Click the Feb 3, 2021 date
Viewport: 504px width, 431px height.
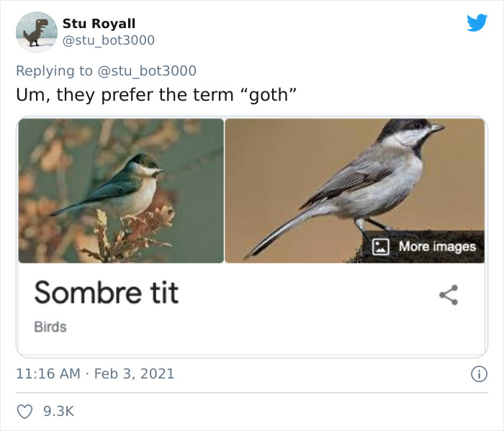(134, 374)
